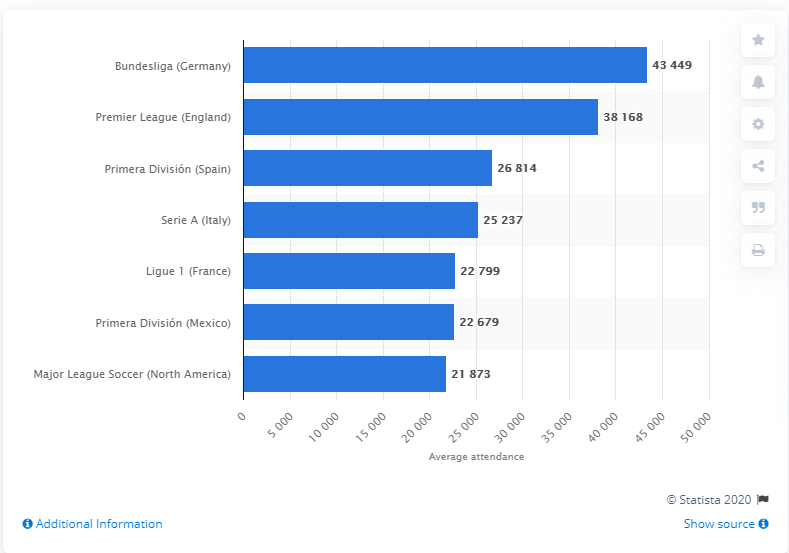Viewport: 789px width, 553px height.
Task: Click the bell notification icon
Action: point(758,82)
